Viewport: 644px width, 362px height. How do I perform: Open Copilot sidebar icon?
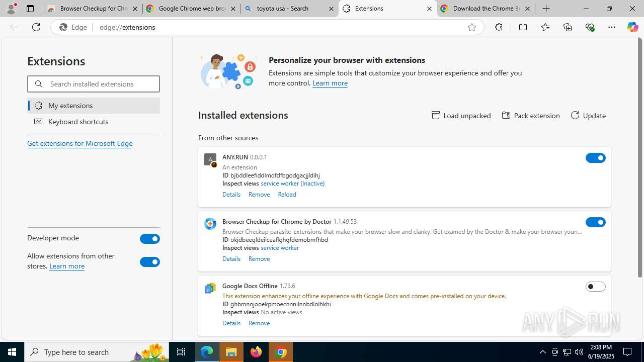click(632, 27)
